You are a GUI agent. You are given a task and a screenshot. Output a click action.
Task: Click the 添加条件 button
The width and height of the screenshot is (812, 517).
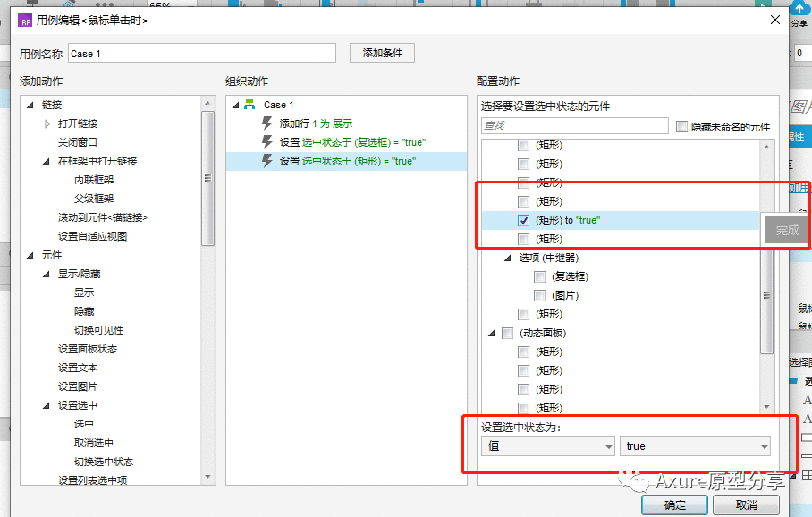point(382,53)
